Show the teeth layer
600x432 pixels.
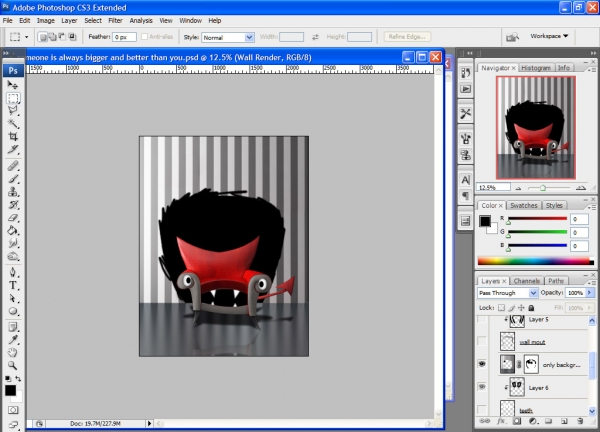[x=482, y=409]
